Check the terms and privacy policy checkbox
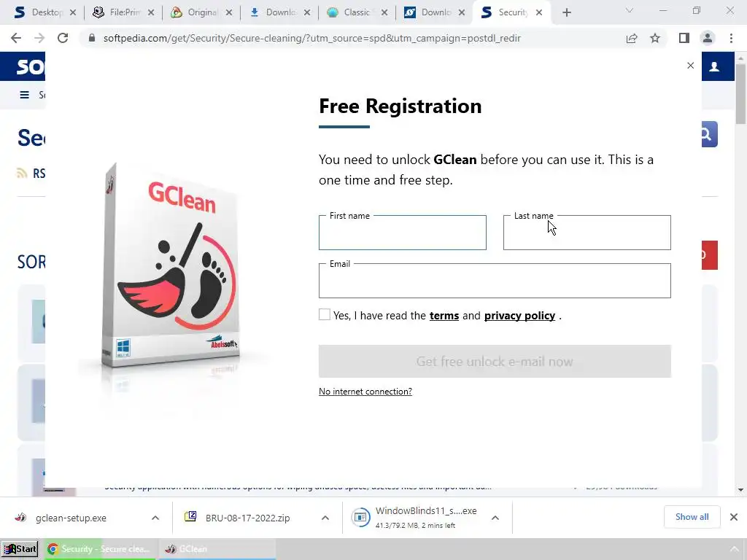The height and width of the screenshot is (560, 747). point(325,314)
